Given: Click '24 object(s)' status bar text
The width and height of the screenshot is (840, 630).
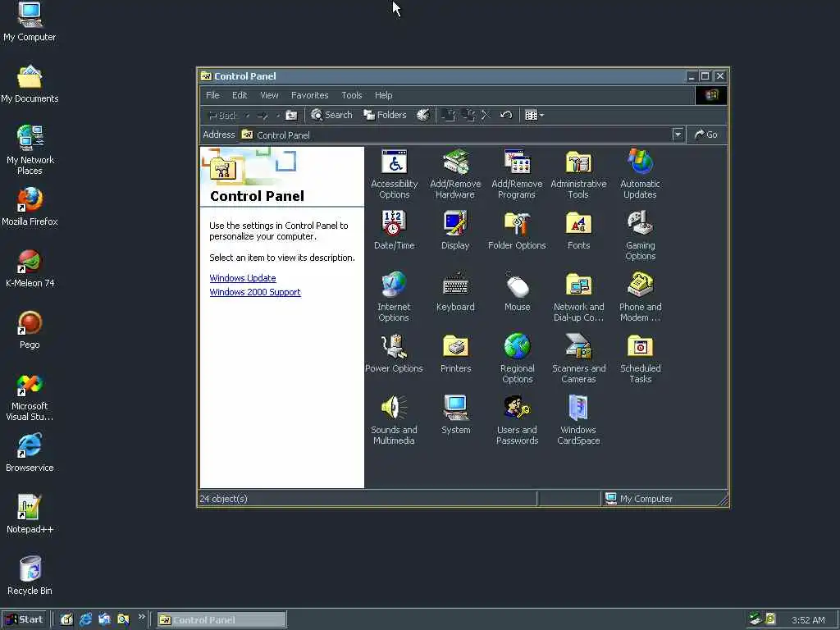Looking at the screenshot, I should click(223, 499).
